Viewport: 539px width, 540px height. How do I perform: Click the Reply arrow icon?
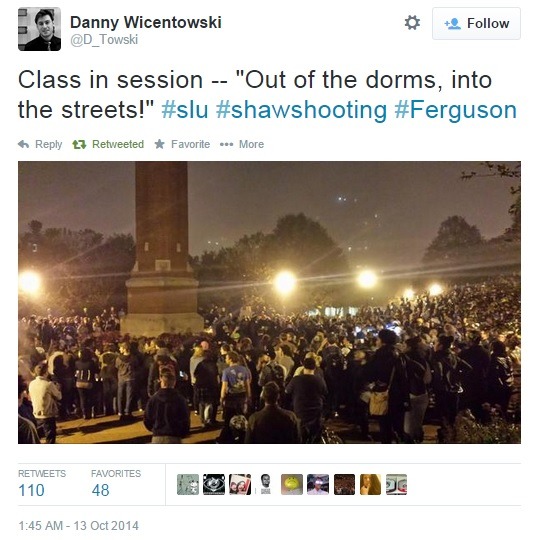pyautogui.click(x=23, y=144)
